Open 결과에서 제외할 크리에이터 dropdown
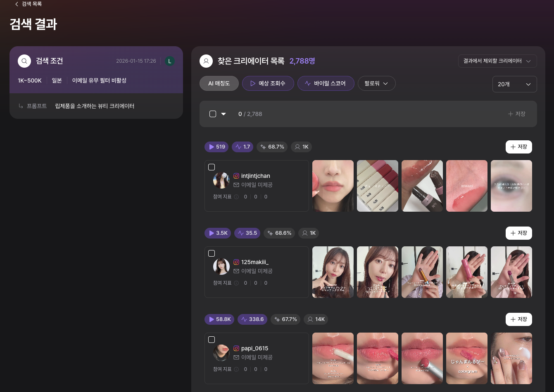 coord(497,61)
